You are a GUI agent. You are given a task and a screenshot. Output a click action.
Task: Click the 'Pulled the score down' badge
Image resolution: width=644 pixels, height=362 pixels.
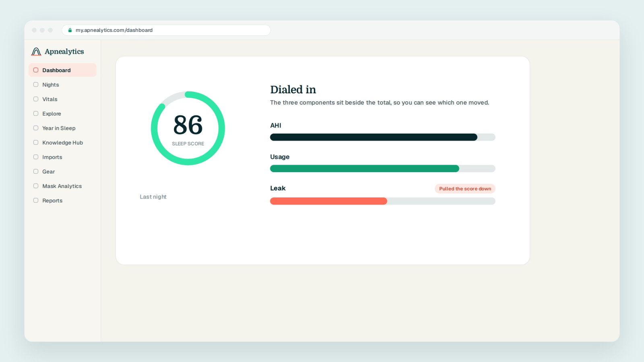(465, 189)
